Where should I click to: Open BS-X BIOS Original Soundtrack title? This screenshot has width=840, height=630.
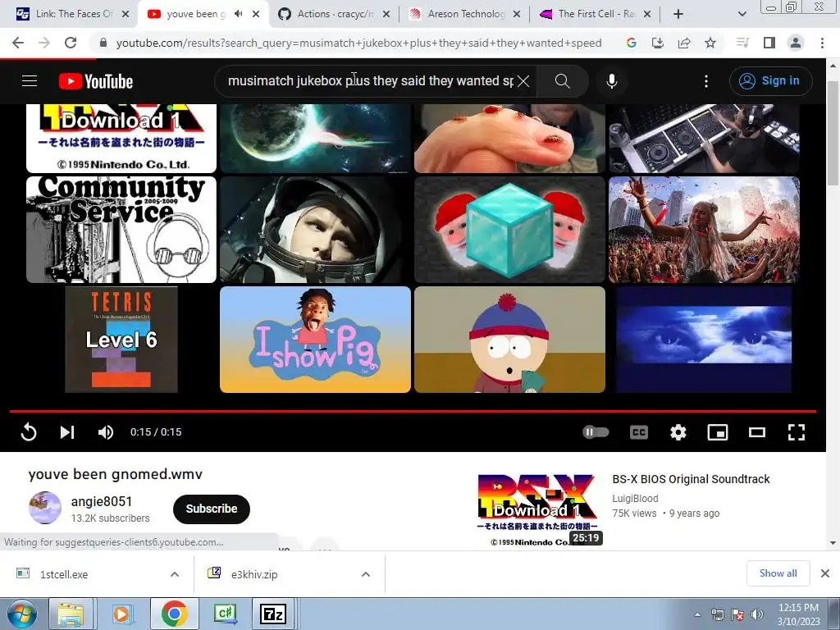pyautogui.click(x=691, y=479)
